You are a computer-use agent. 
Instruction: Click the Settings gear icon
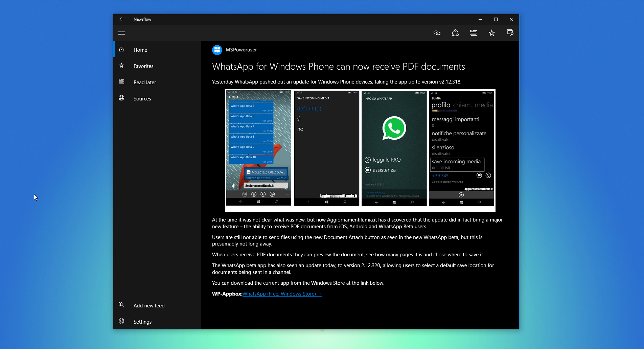121,321
